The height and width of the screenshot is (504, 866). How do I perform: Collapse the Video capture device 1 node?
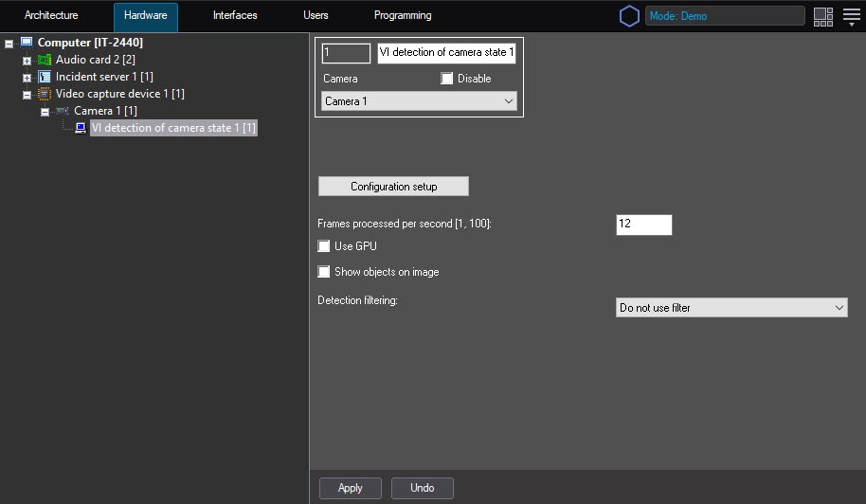pos(27,95)
